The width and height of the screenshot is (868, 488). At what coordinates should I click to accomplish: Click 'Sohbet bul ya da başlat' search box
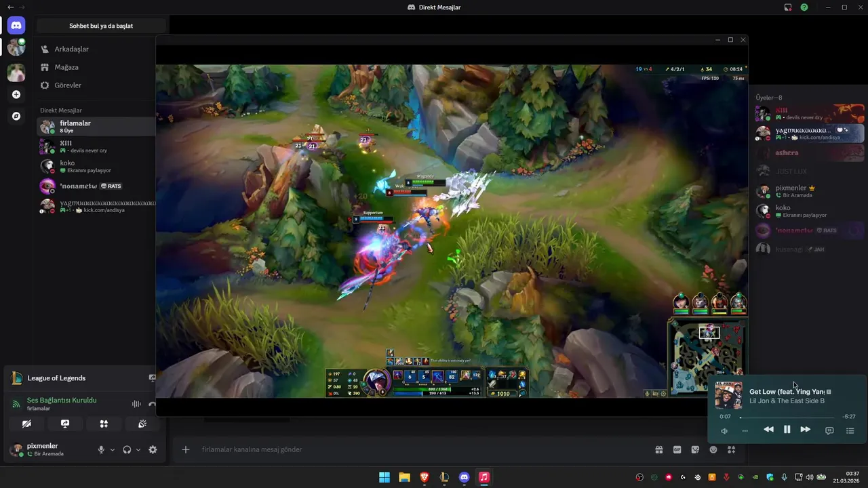pos(101,26)
